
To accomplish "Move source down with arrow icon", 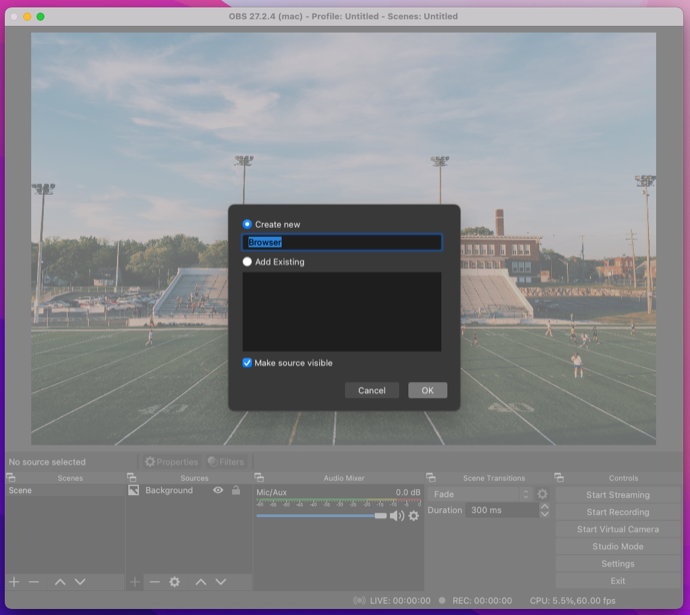I will [221, 582].
